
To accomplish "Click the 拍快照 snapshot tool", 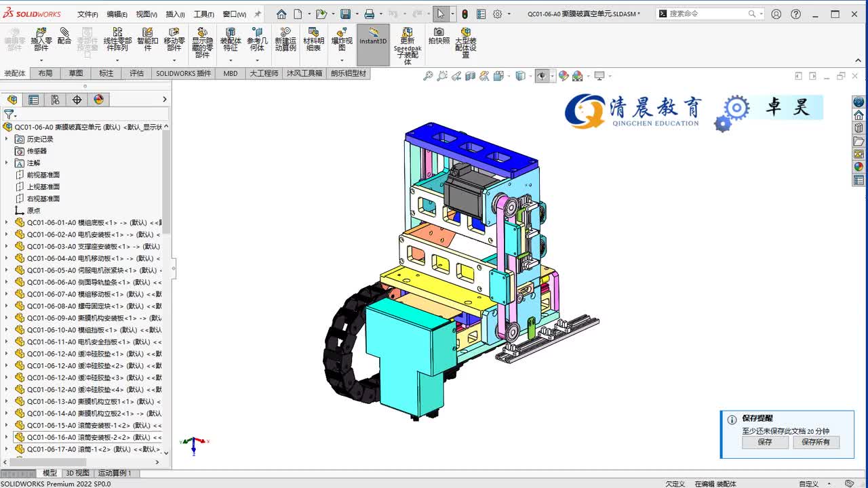I will click(439, 36).
